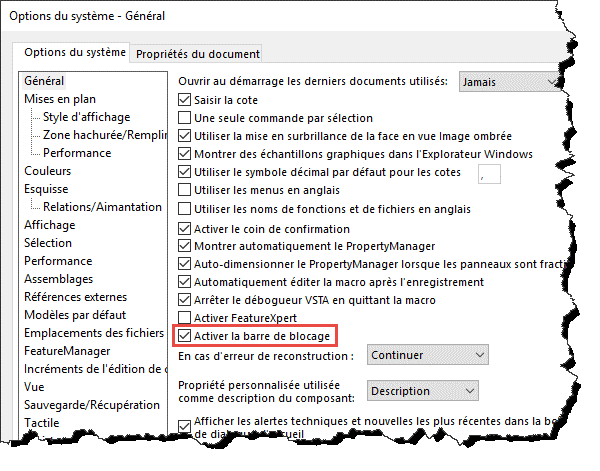Select Couleurs in the options list
The height and width of the screenshot is (471, 600).
click(x=47, y=171)
